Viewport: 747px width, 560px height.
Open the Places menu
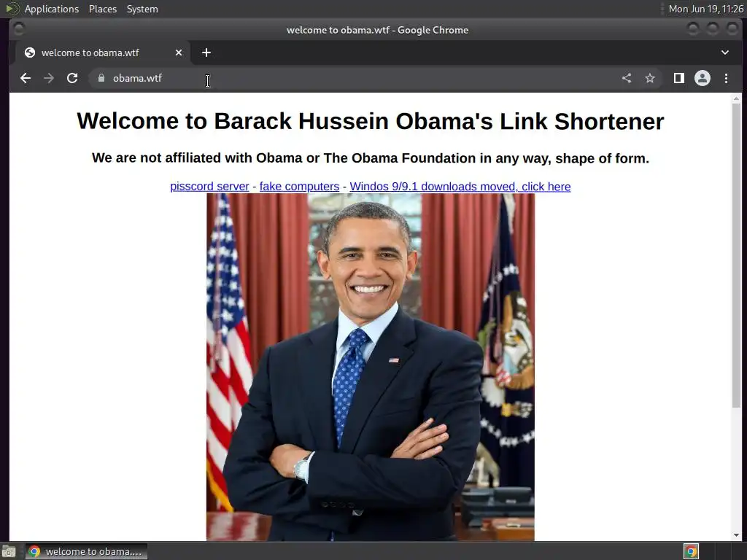(103, 9)
